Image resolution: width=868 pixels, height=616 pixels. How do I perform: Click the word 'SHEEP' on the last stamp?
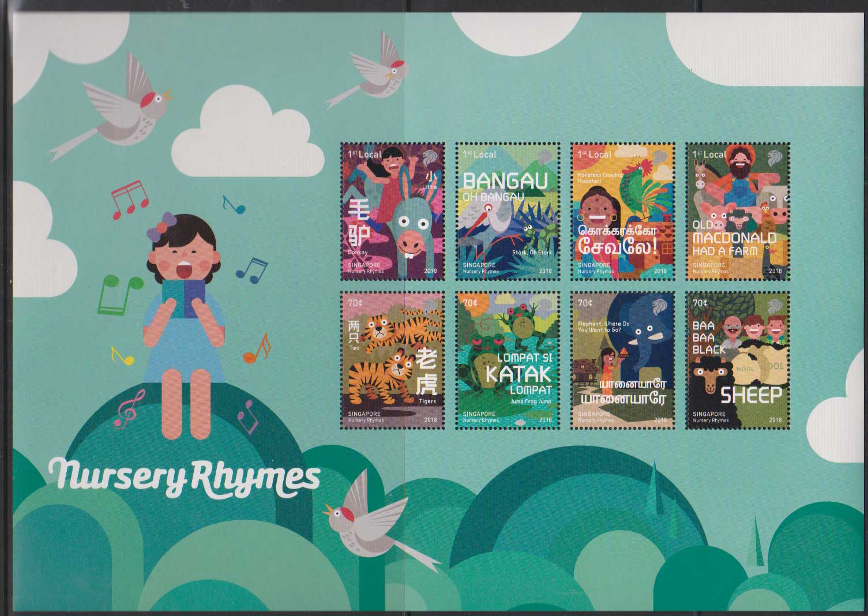coord(751,395)
